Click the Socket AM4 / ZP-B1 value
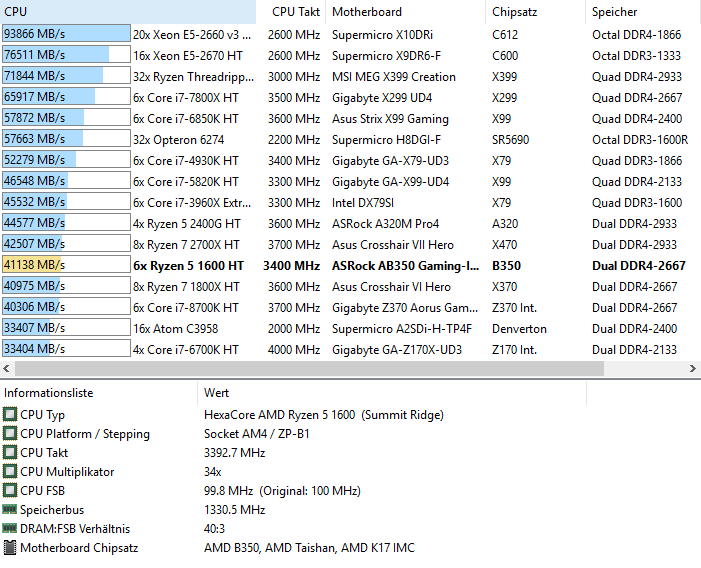Screen dimensions: 701x568 click(x=257, y=433)
